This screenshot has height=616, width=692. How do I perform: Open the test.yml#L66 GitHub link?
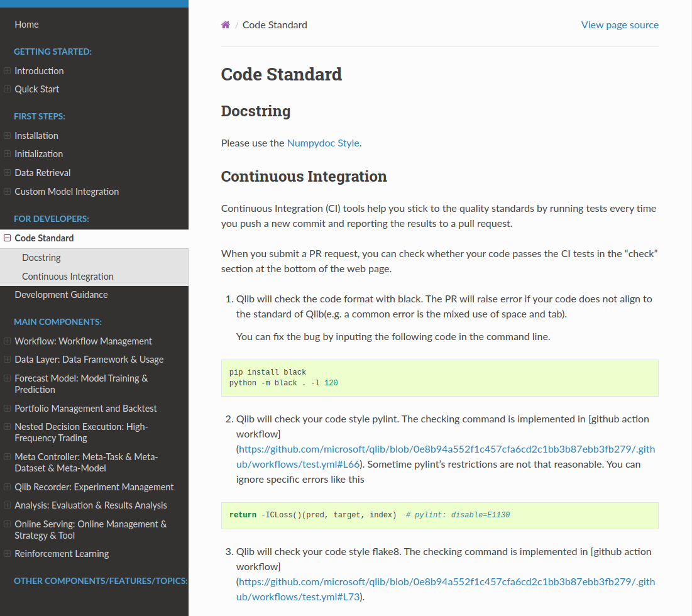pos(446,457)
